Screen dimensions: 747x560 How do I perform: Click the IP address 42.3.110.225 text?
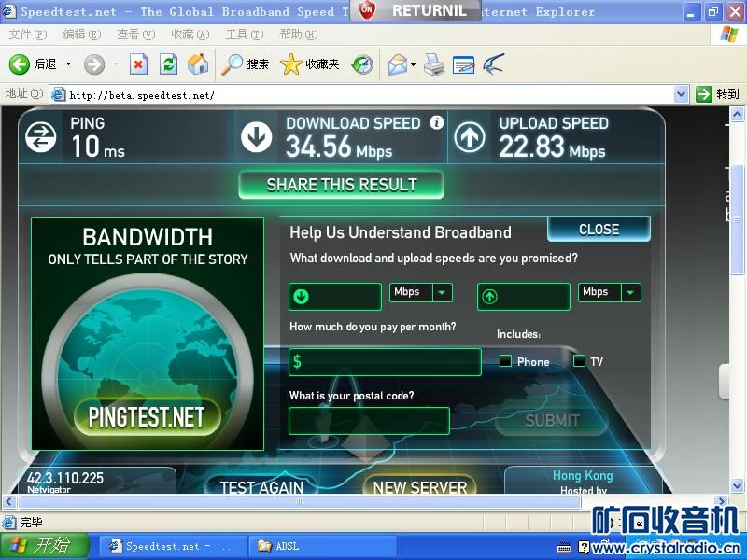click(64, 478)
